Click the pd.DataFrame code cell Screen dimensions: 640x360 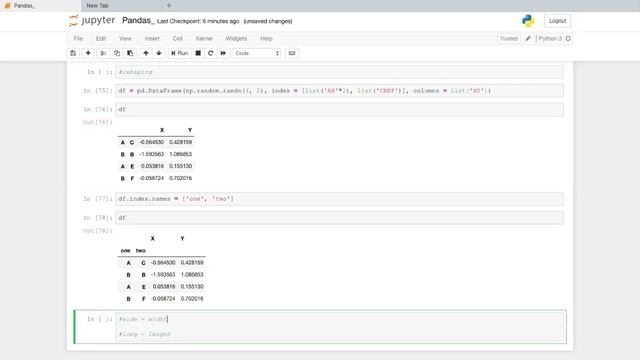click(339, 91)
